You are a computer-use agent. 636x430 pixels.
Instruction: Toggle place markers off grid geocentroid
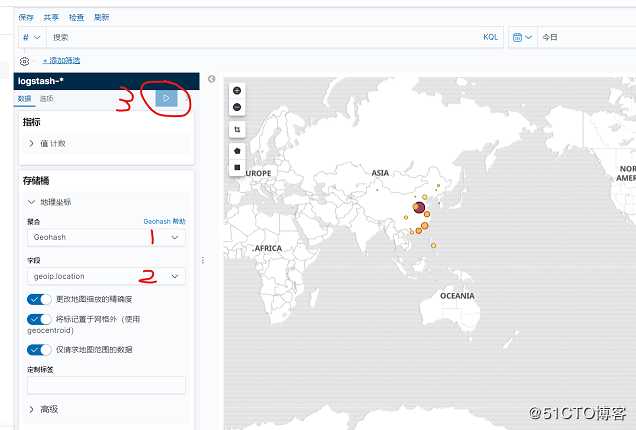[39, 319]
